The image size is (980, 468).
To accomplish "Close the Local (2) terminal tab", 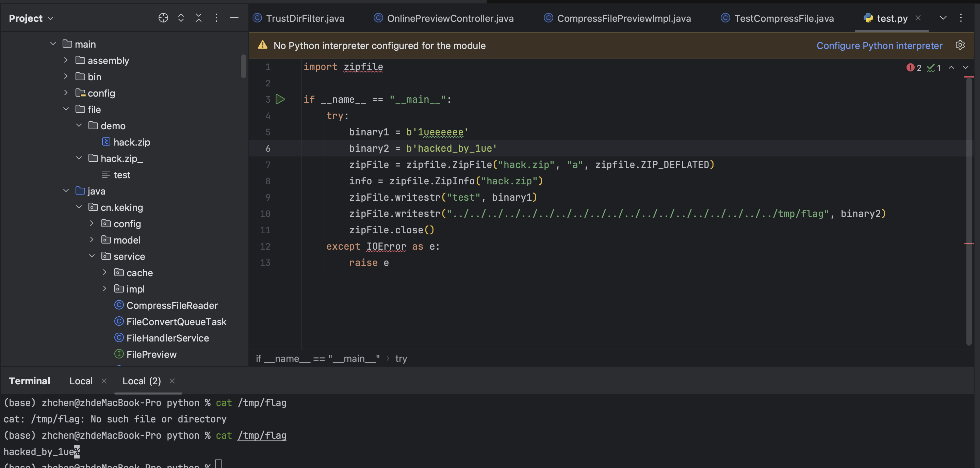I will pos(172,381).
